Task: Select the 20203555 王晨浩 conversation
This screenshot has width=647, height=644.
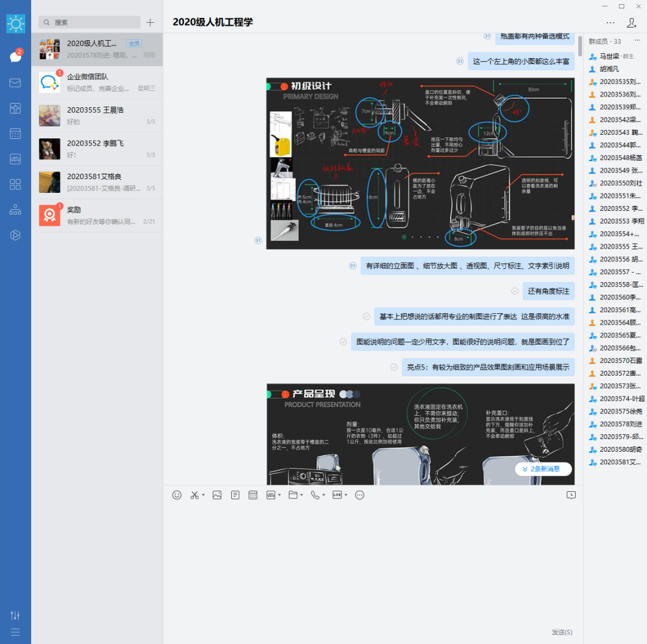Action: [x=96, y=116]
